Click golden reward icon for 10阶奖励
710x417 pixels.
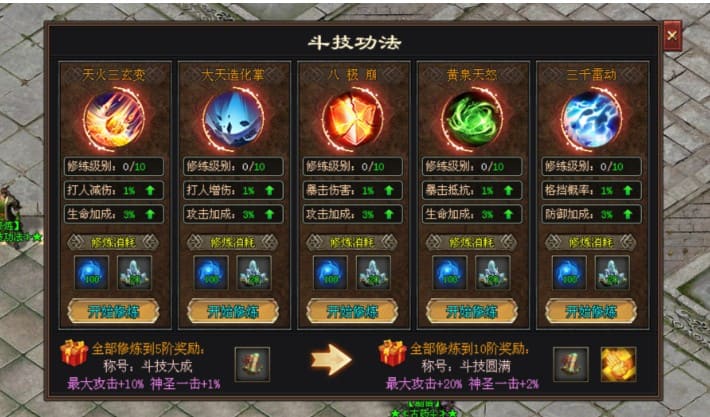coord(618,364)
